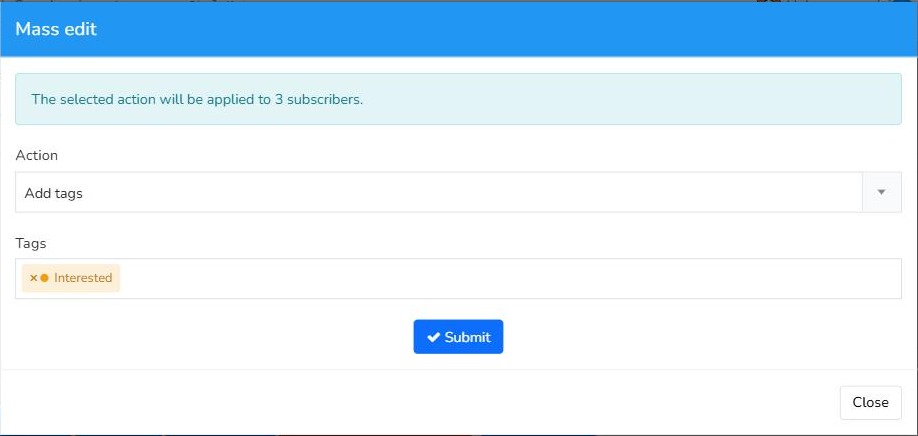Viewport: 918px width, 436px height.
Task: Open the Action dropdown arrow
Action: tap(881, 192)
